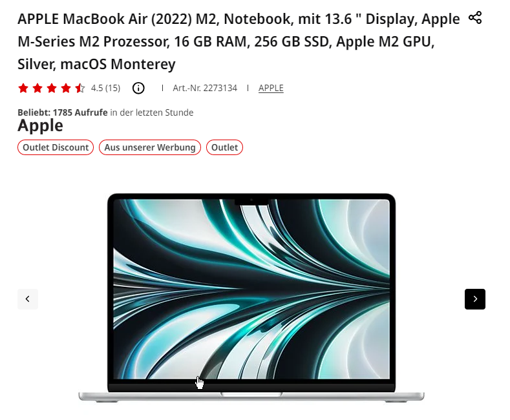The height and width of the screenshot is (420, 510).
Task: Click the Beliebt 1785 Aufrufe notice
Action: [105, 112]
